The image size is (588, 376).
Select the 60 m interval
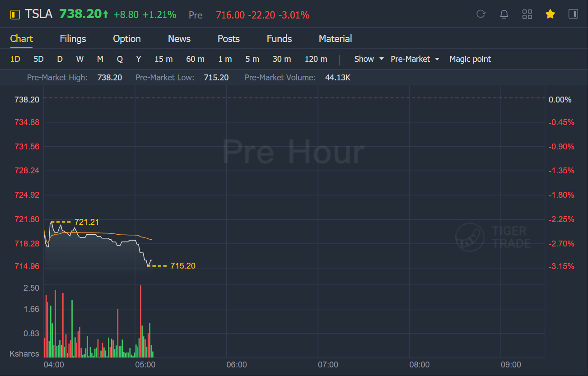click(195, 59)
